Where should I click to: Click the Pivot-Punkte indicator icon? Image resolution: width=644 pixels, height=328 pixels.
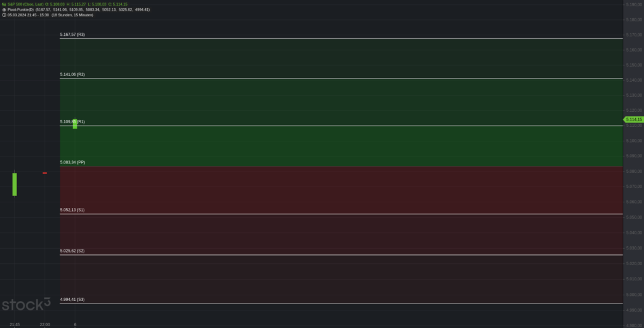(4, 9)
